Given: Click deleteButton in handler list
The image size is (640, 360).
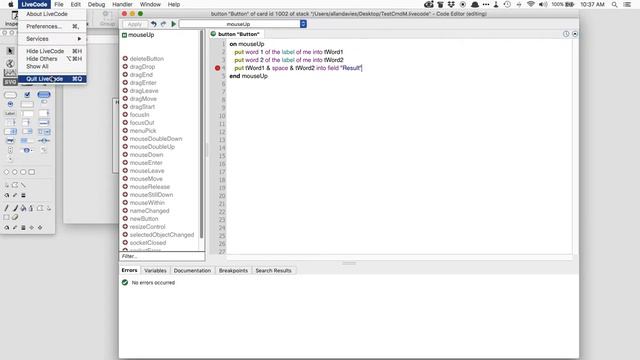Looking at the screenshot, I should pos(147,59).
